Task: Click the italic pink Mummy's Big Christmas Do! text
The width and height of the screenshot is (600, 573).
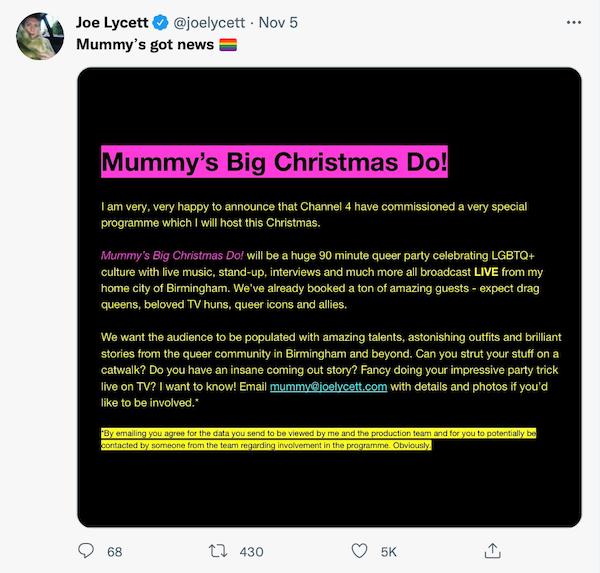Action: coord(172,256)
